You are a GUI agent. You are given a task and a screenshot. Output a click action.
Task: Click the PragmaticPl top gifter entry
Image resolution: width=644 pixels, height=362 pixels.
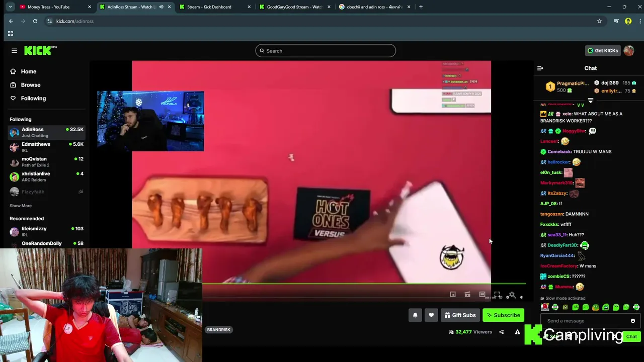(x=567, y=86)
